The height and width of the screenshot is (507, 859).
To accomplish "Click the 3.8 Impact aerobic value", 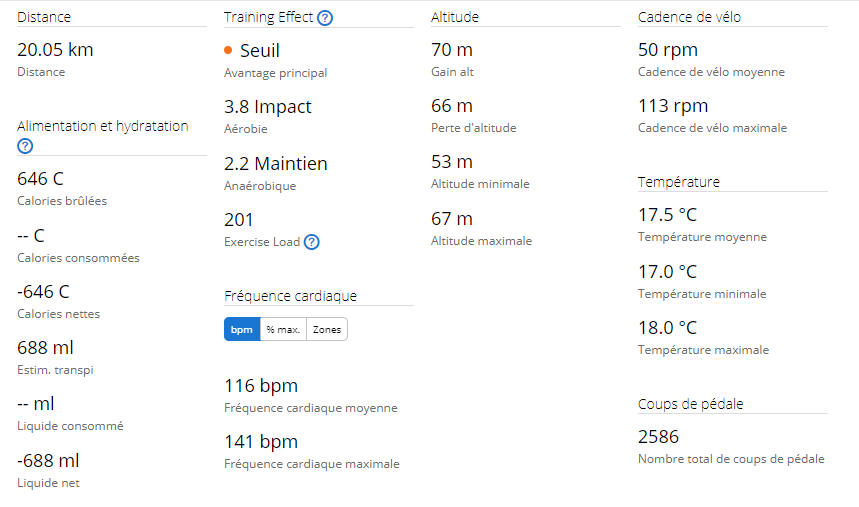I will [267, 106].
